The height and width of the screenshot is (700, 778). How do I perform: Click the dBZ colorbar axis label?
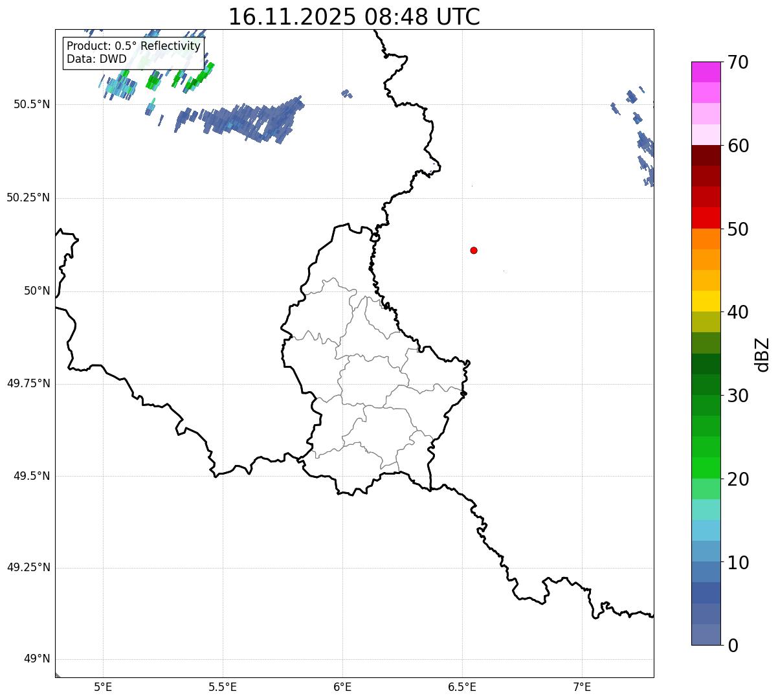coord(762,354)
